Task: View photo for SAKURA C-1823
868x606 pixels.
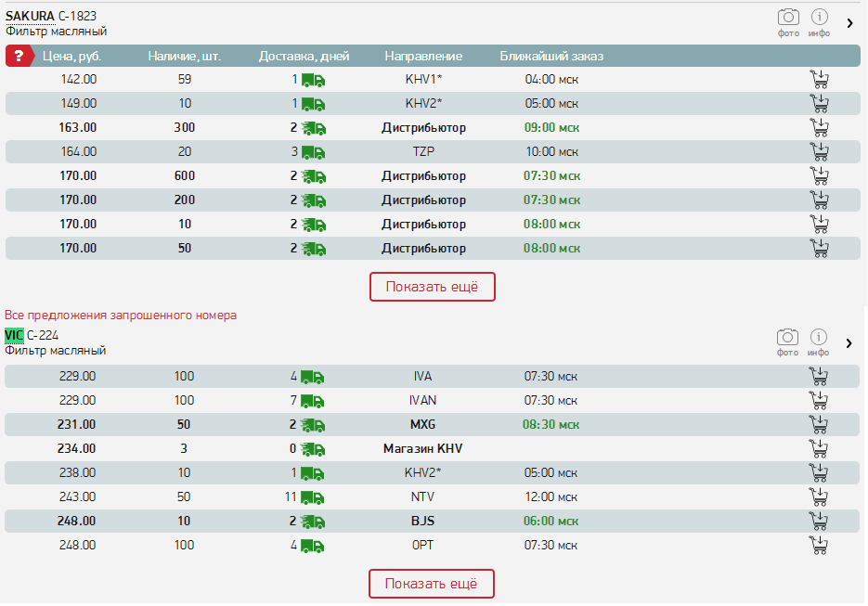Action: [x=788, y=22]
